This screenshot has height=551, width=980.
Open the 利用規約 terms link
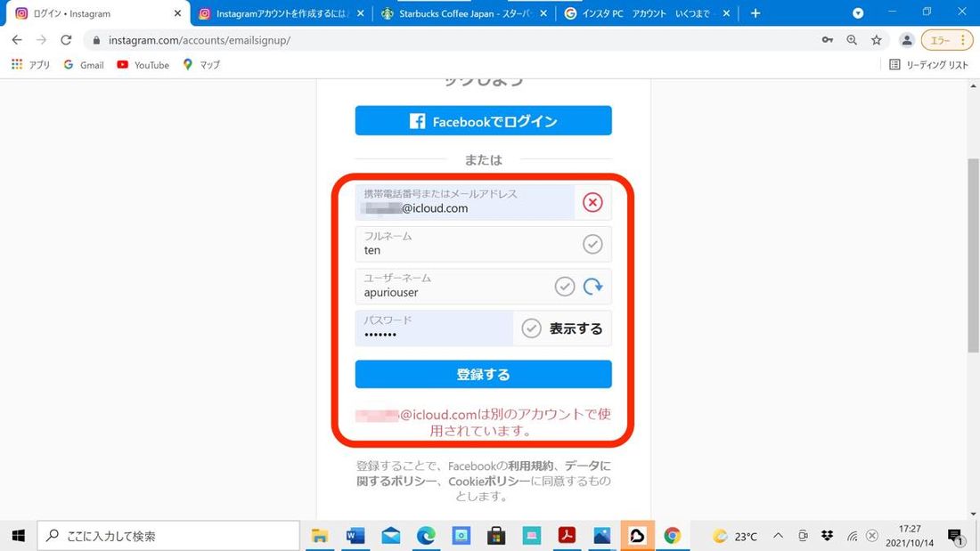[x=530, y=466]
